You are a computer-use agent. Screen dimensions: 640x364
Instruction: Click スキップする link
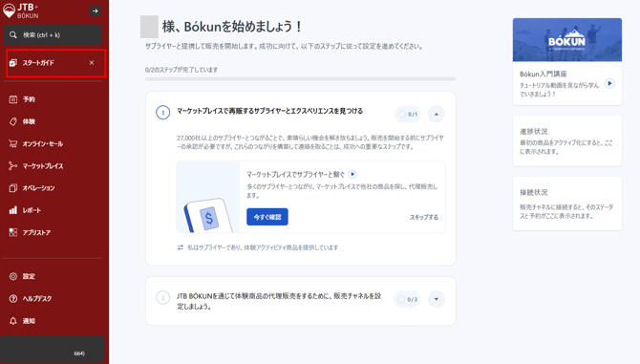tap(424, 218)
